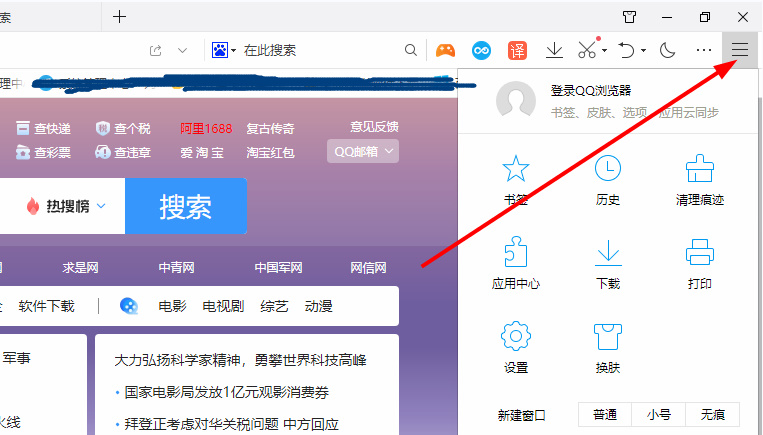Select the 综艺 category
The image size is (763, 435).
pos(274,306)
